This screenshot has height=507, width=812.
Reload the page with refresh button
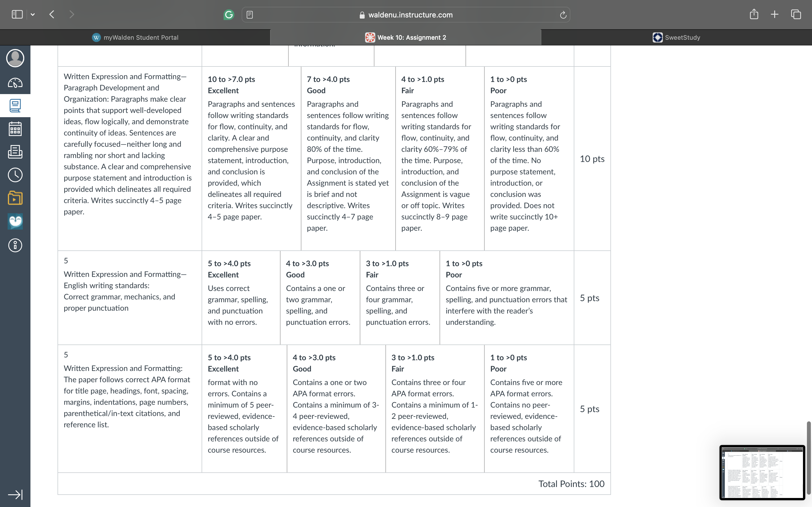[x=563, y=15]
